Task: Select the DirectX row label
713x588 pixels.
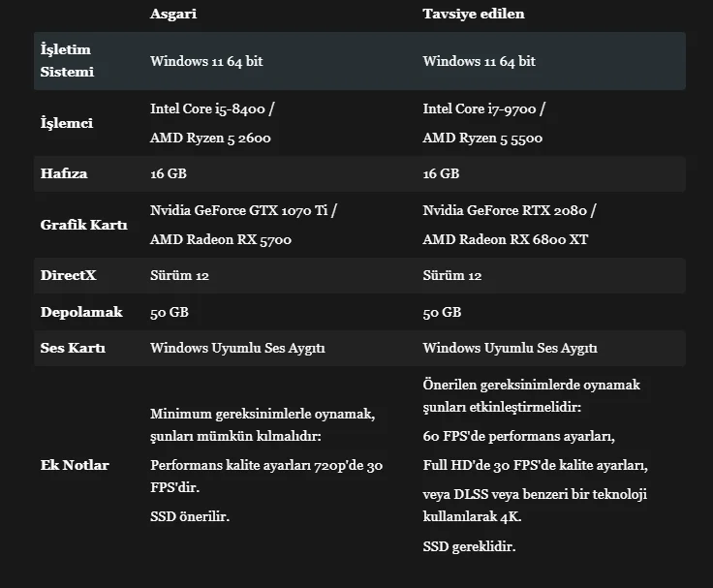Action: pyautogui.click(x=68, y=275)
